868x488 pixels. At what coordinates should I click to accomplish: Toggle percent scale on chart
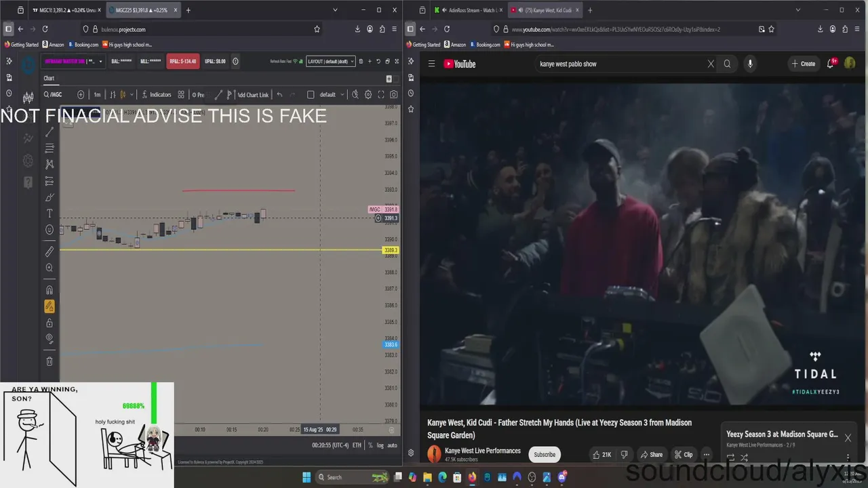pos(370,445)
